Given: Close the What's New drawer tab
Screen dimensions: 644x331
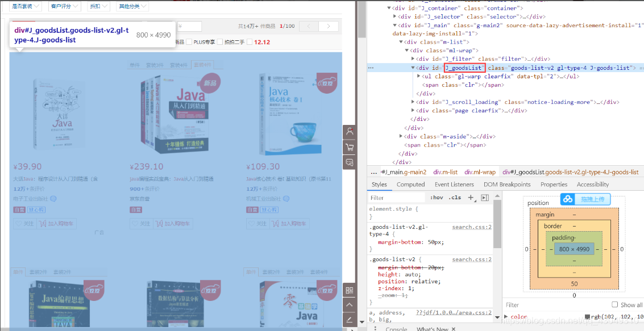Looking at the screenshot, I should (454, 329).
